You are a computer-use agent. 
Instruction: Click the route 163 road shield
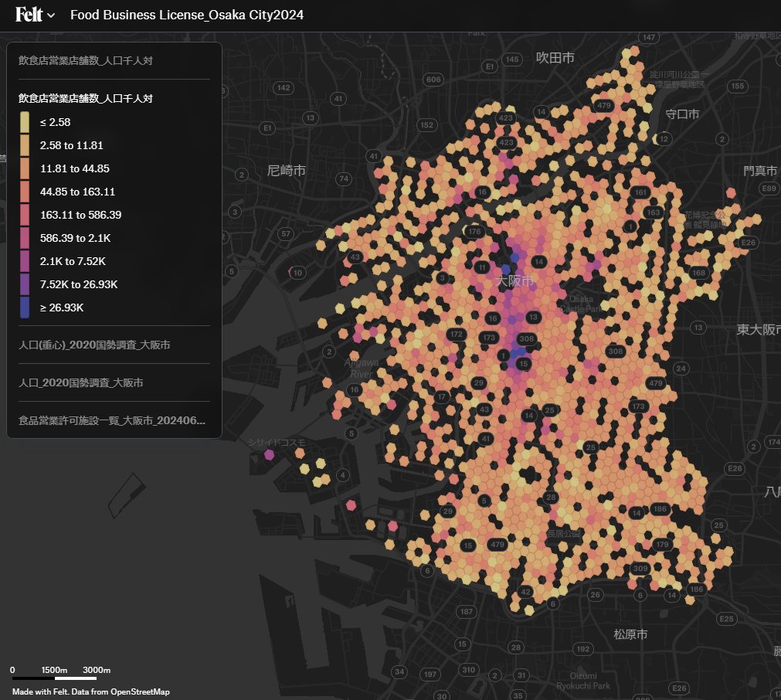tap(654, 212)
